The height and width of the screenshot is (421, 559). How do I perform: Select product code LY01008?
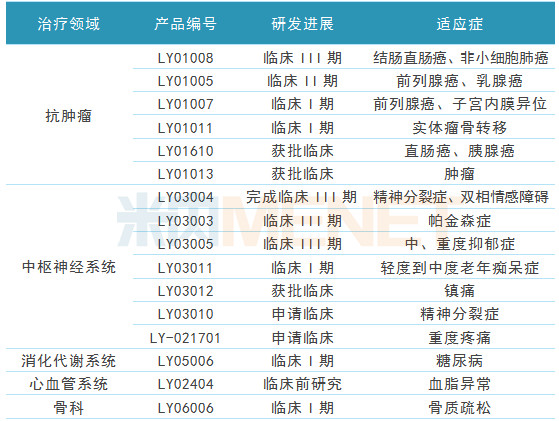185,58
